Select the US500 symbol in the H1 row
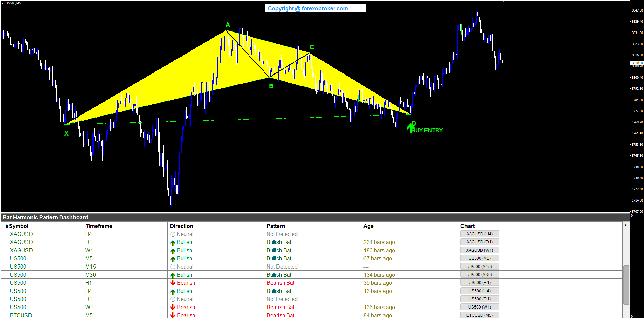Image resolution: width=644 pixels, height=318 pixels. click(18, 283)
